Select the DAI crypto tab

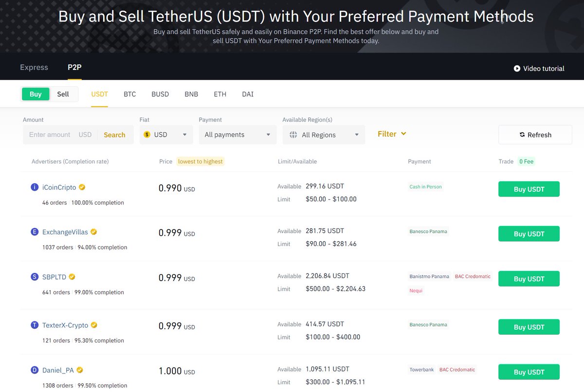[x=248, y=94]
